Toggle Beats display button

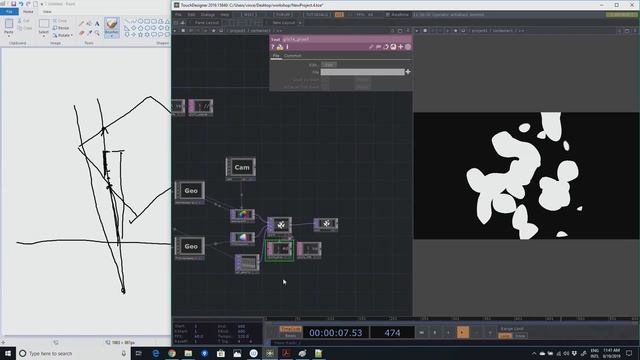click(x=291, y=336)
